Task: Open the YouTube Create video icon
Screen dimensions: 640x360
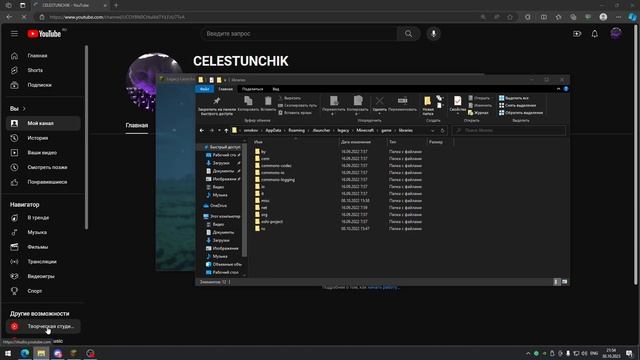Action: pyautogui.click(x=577, y=34)
